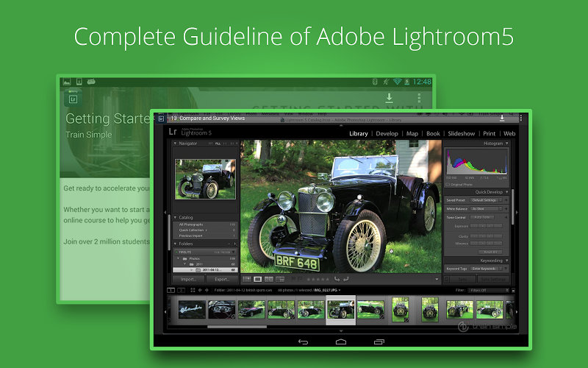Open the Keyword Tags Enter Keywords dropdown
This screenshot has width=588, height=368.
point(487,269)
